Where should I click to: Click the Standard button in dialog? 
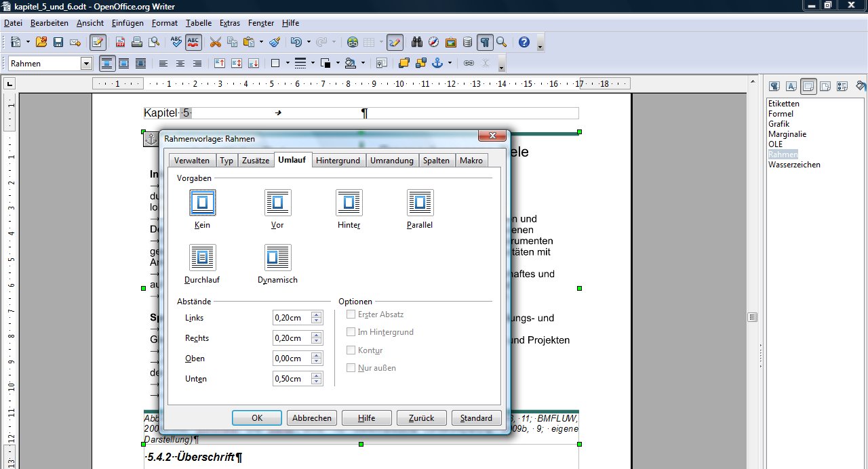[476, 418]
